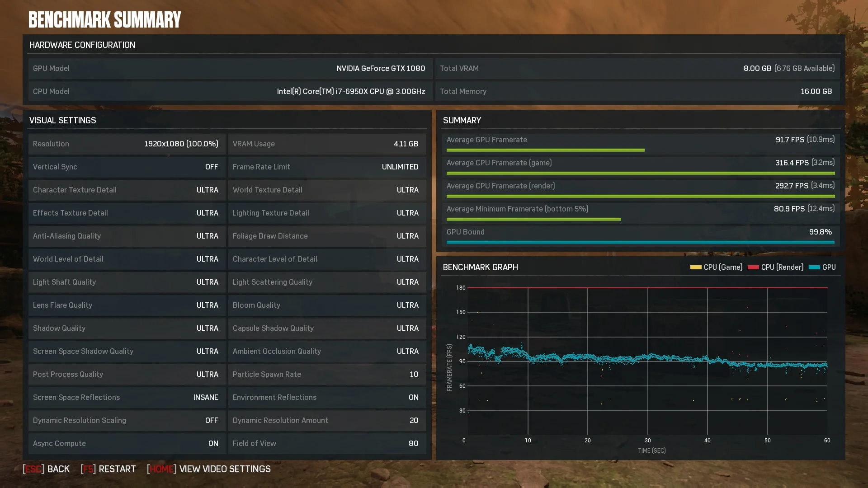Click the Benchmark Graph heading
The image size is (868, 488).
[x=480, y=267]
